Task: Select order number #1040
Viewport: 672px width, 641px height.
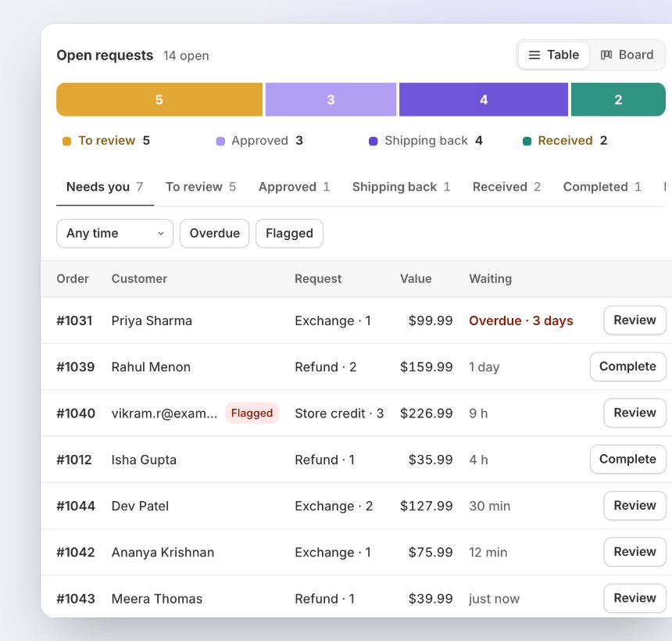Action: [76, 414]
